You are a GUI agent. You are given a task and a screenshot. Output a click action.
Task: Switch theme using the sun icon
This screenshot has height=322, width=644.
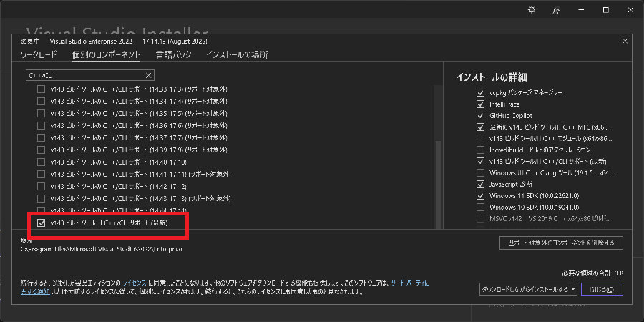coord(532,10)
